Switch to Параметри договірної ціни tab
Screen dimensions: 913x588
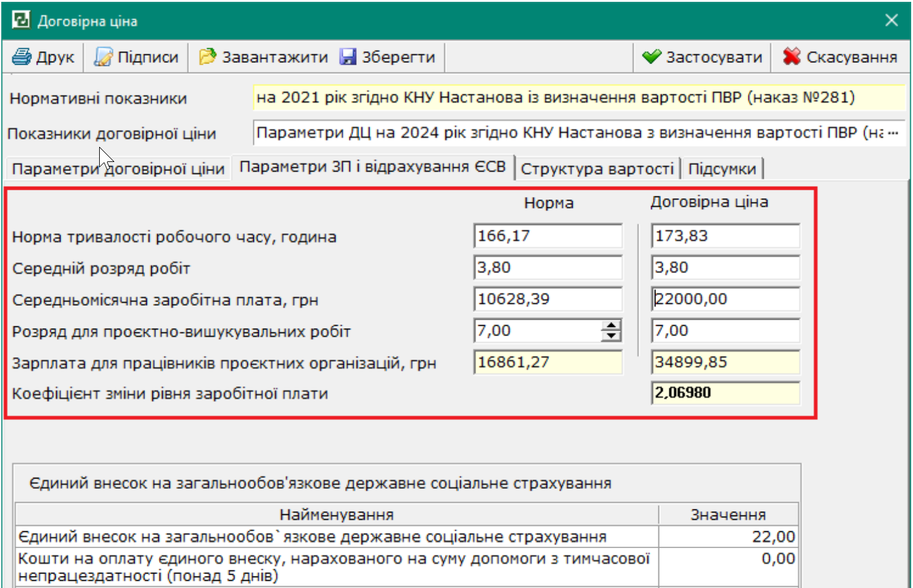pyautogui.click(x=118, y=169)
